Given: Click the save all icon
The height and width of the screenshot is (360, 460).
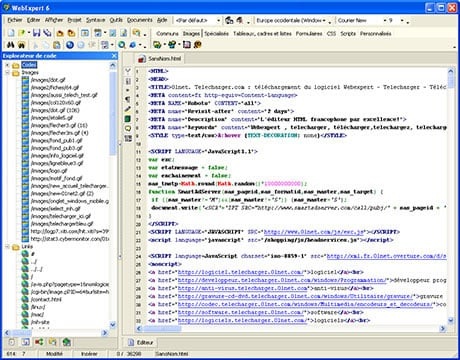Looking at the screenshot, I should pyautogui.click(x=47, y=33).
